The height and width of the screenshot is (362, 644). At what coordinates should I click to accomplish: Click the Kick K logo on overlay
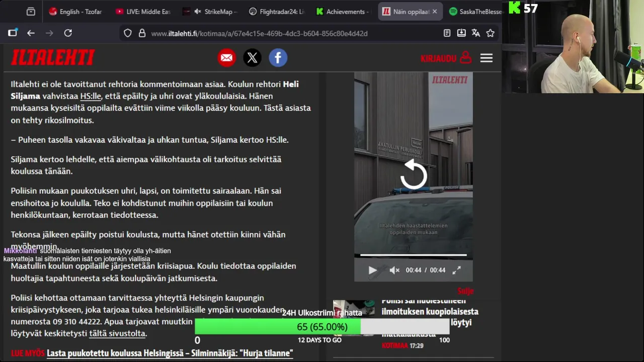click(x=515, y=8)
